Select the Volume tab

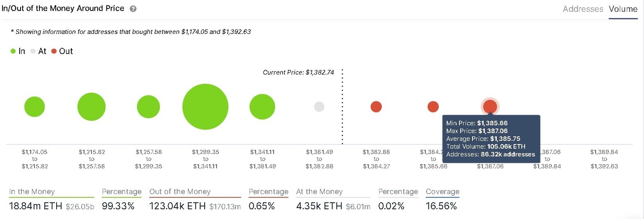[623, 9]
